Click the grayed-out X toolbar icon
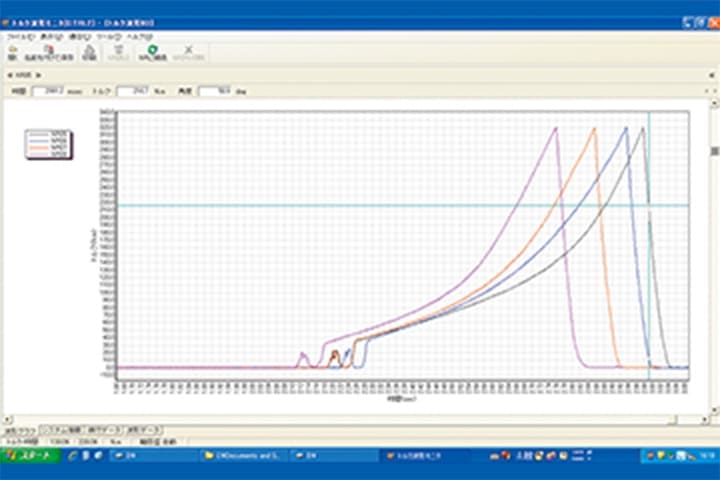The image size is (720, 480). [190, 52]
